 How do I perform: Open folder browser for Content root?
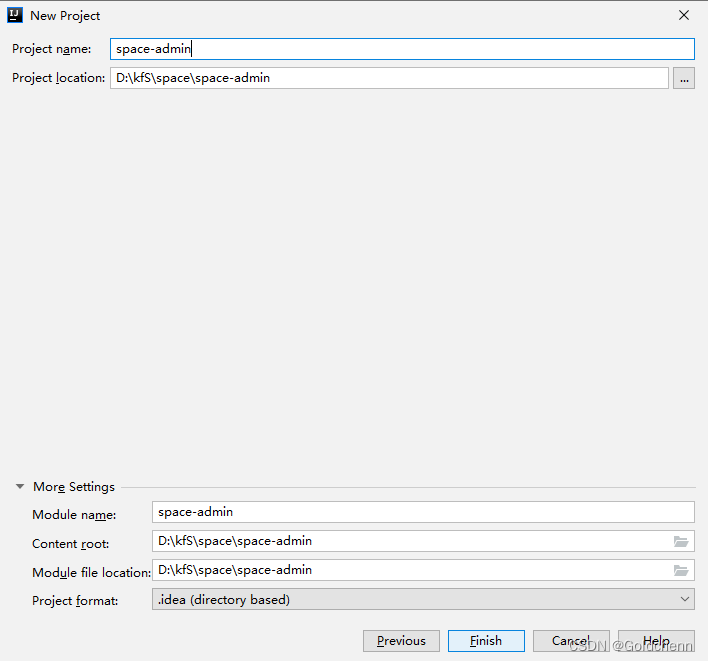pos(681,541)
